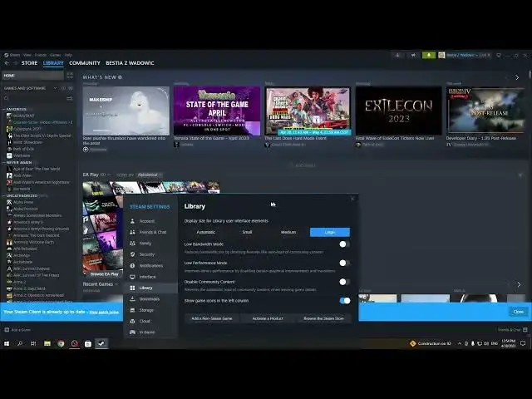Toggle Disable Community Content
This screenshot has width=532, height=399.
tap(344, 282)
